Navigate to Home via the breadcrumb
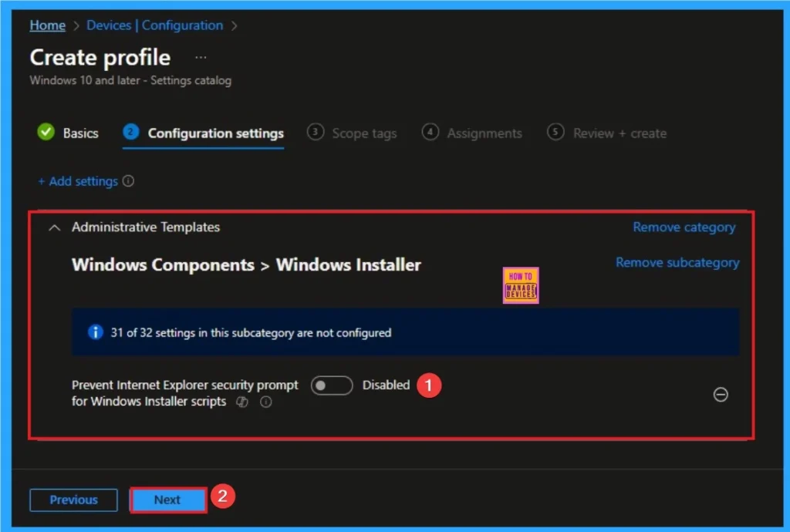Screen dimensions: 790x532 coord(47,25)
